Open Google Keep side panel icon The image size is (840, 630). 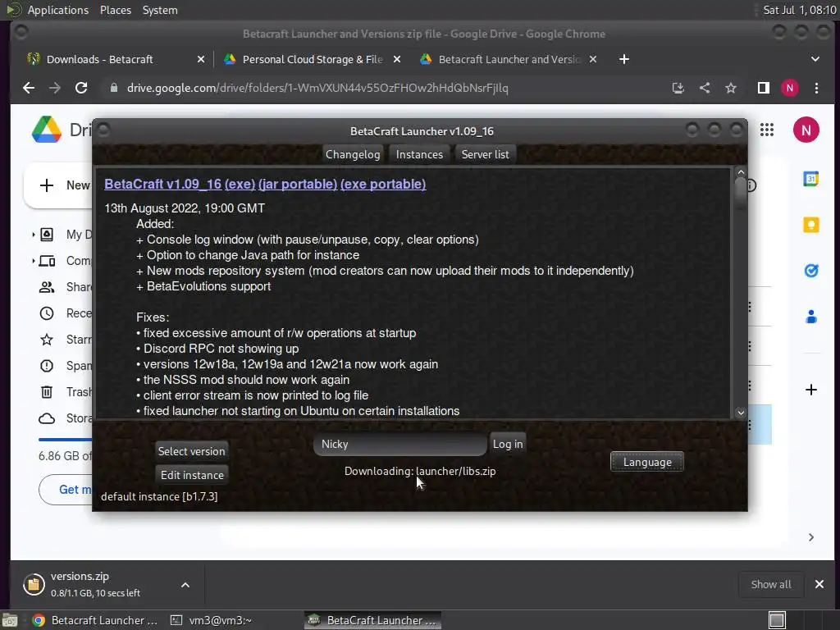[811, 225]
